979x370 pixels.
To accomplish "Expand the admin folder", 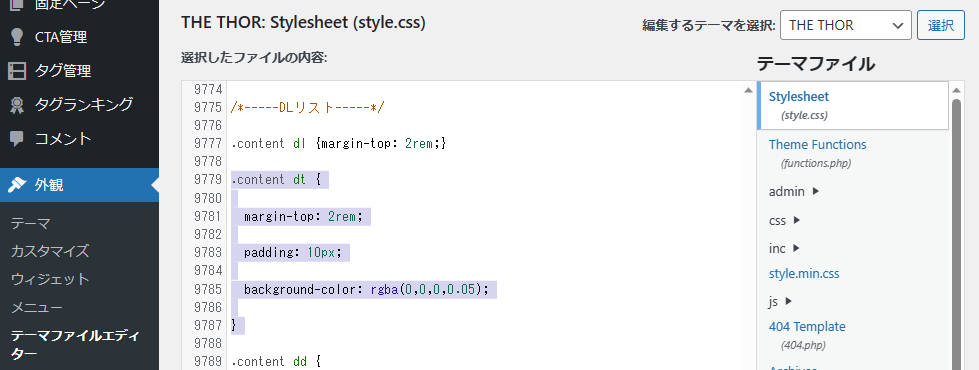I will point(794,192).
